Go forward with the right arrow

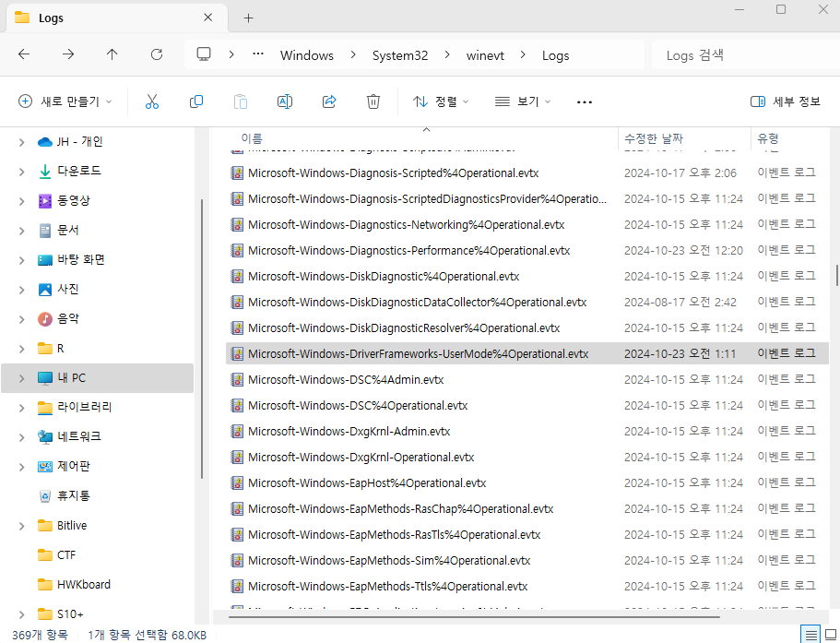(x=68, y=54)
